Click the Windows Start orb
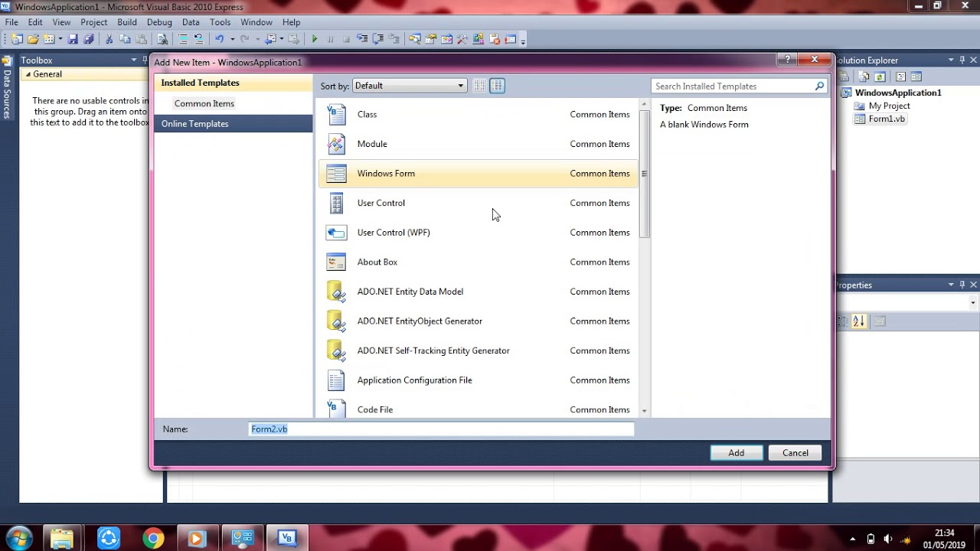 18,538
